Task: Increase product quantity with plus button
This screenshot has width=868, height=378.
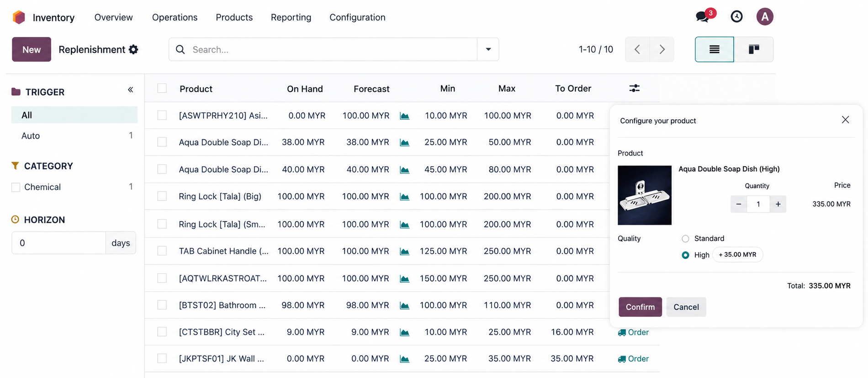Action: pyautogui.click(x=778, y=204)
